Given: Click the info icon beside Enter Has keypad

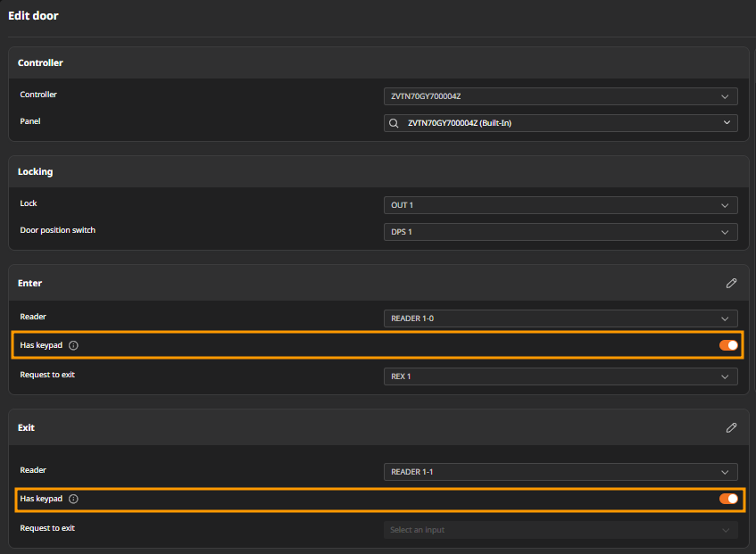Looking at the screenshot, I should tap(73, 345).
